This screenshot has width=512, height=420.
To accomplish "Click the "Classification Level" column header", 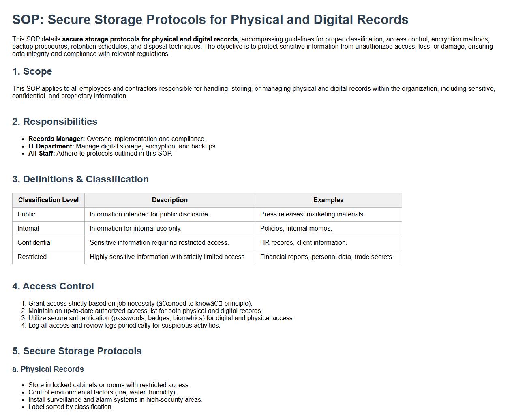I will (x=48, y=200).
